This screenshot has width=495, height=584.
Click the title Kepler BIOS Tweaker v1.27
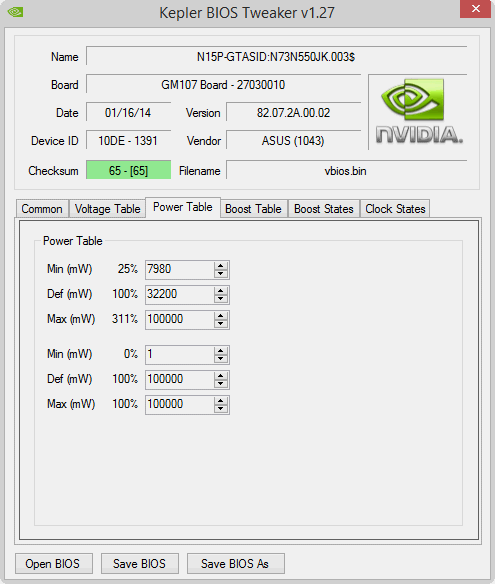[247, 13]
